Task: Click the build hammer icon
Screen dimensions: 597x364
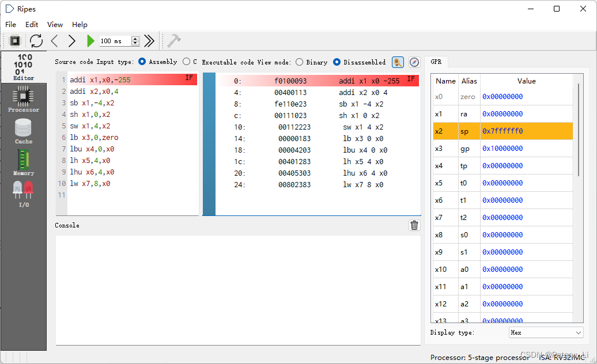Action: [x=174, y=41]
